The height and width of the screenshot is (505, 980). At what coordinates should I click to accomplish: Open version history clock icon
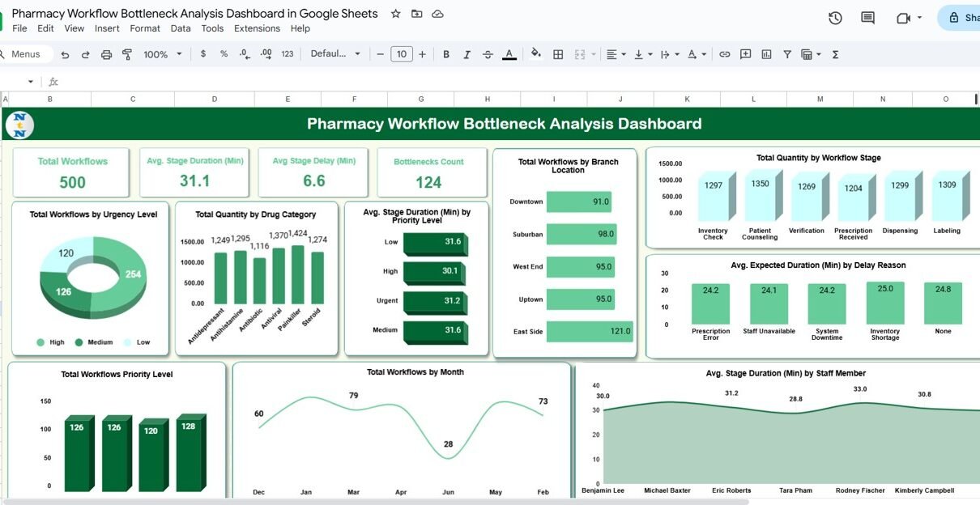coord(835,18)
